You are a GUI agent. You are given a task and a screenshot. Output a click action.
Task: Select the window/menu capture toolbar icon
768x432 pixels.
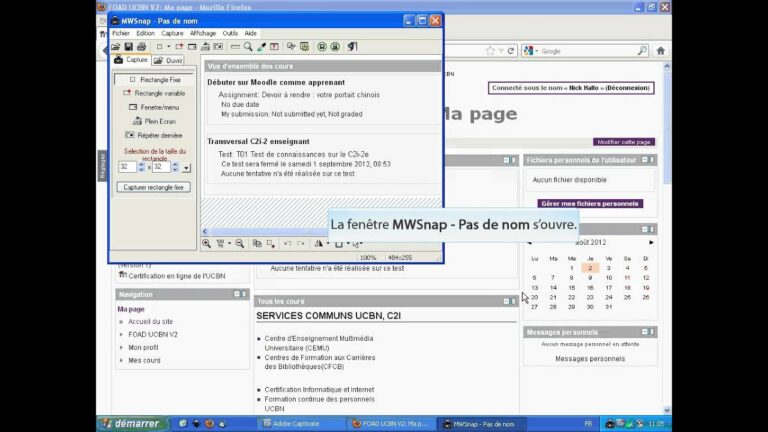point(192,47)
